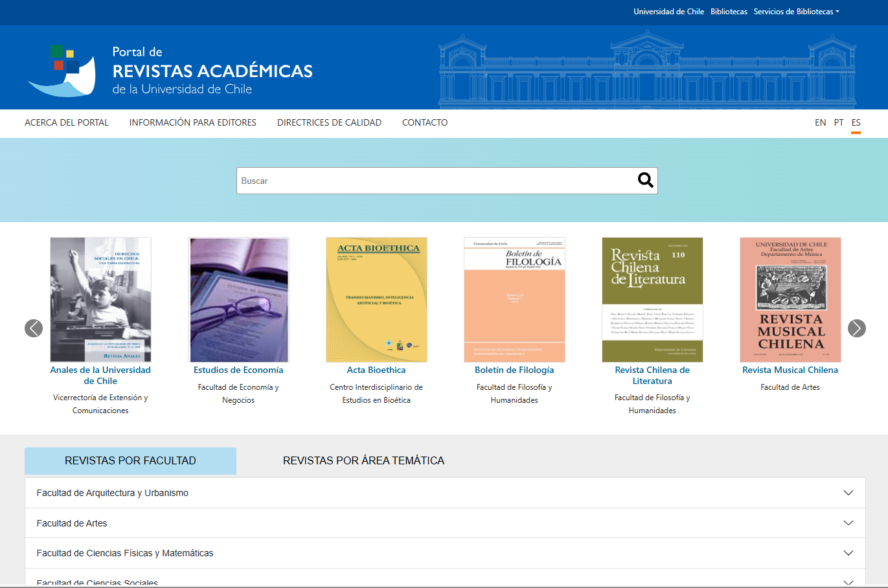This screenshot has width=888, height=588.
Task: Select the Revistas por Facultad tab
Action: coord(130,460)
